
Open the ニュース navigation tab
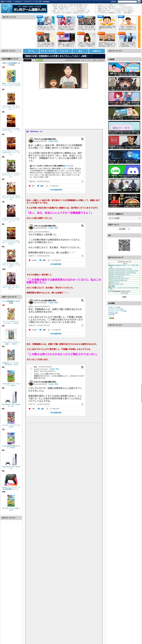click(64, 51)
